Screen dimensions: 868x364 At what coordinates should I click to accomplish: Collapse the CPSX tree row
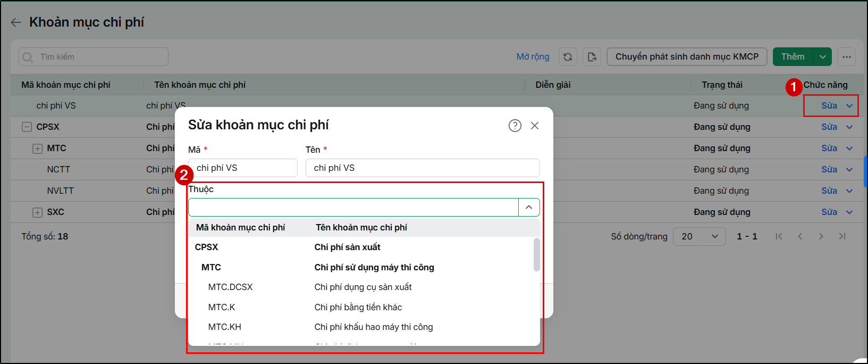pos(27,127)
